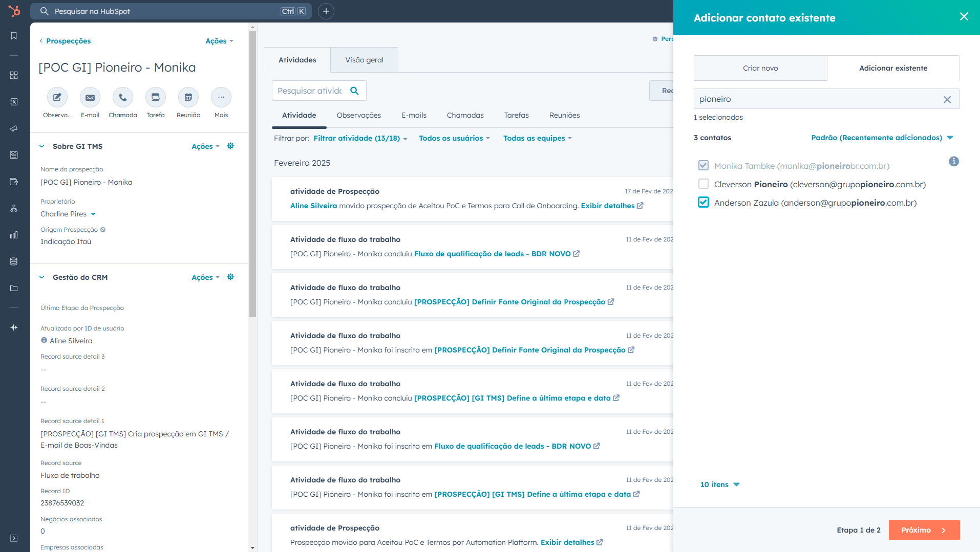The width and height of the screenshot is (980, 552).
Task: Open the workspaces grid icon in sidebar
Action: pos(14,75)
